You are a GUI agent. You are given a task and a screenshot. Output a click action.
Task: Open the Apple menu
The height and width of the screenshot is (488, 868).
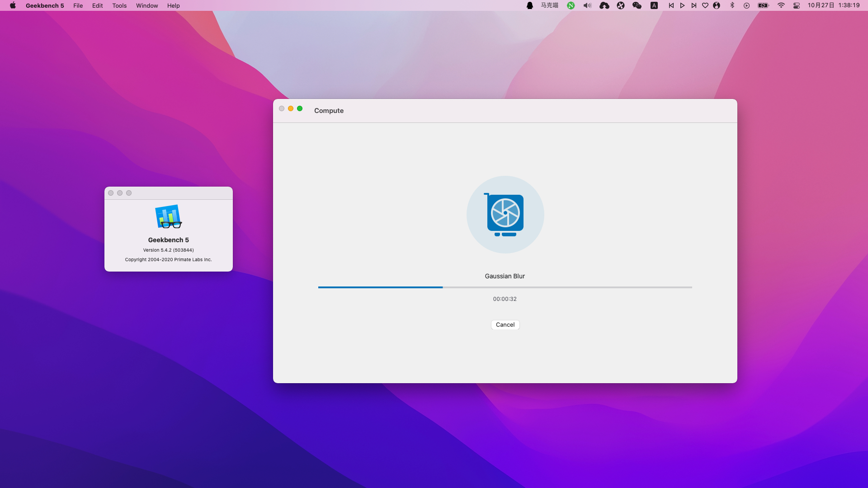point(13,5)
